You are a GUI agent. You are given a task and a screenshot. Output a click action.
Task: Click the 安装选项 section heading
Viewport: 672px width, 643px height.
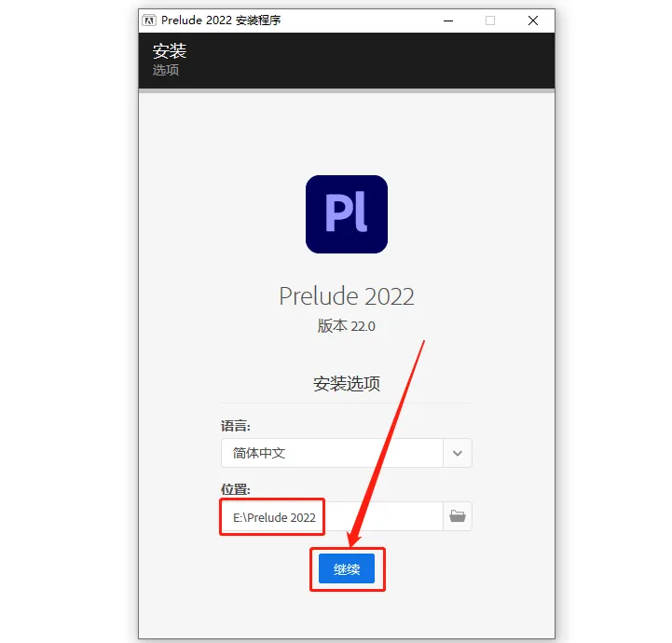click(x=347, y=384)
